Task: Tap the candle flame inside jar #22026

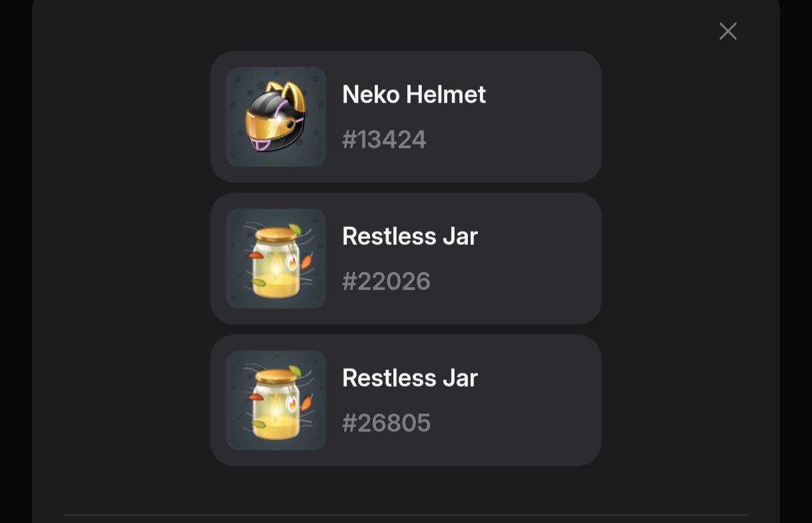Action: click(x=276, y=263)
